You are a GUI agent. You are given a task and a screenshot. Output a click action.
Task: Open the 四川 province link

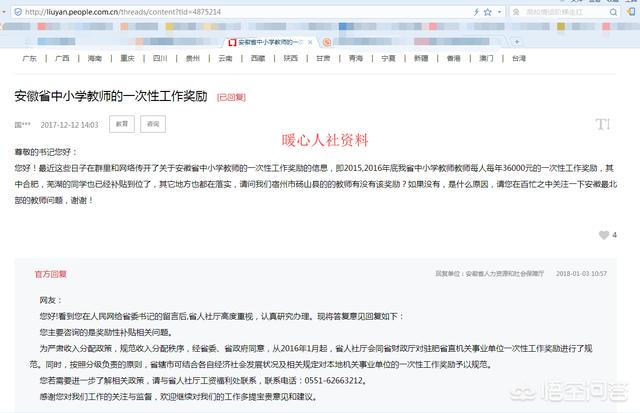(160, 58)
